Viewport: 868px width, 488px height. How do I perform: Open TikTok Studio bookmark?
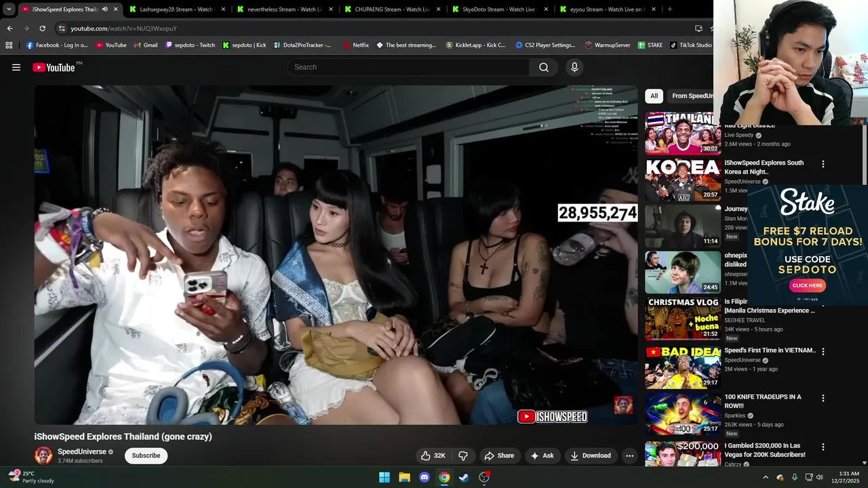tap(691, 45)
